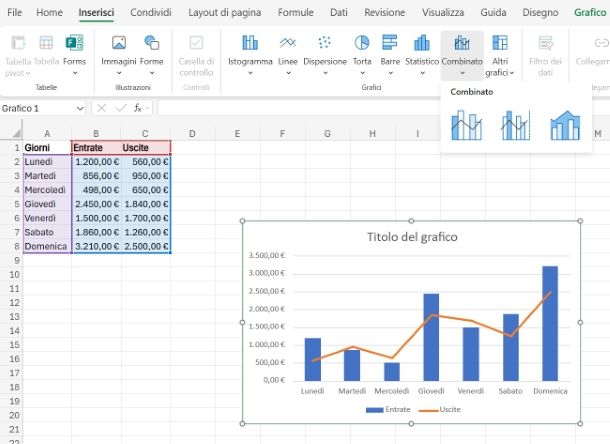Select the Statistico chart icon

(422, 43)
